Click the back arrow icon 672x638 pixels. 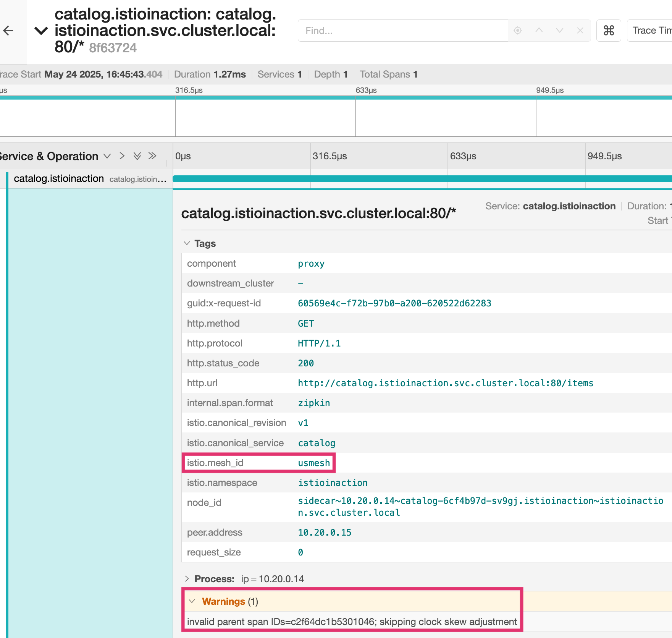8,31
